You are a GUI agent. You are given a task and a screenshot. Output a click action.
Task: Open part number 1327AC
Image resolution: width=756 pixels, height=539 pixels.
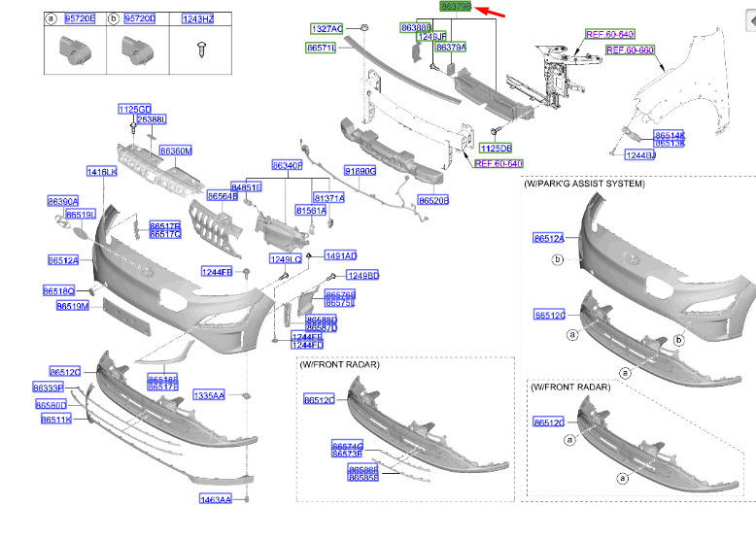coord(326,29)
